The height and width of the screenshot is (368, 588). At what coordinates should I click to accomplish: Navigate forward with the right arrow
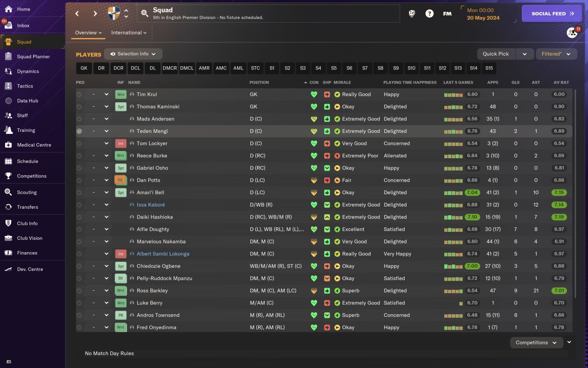pos(95,14)
